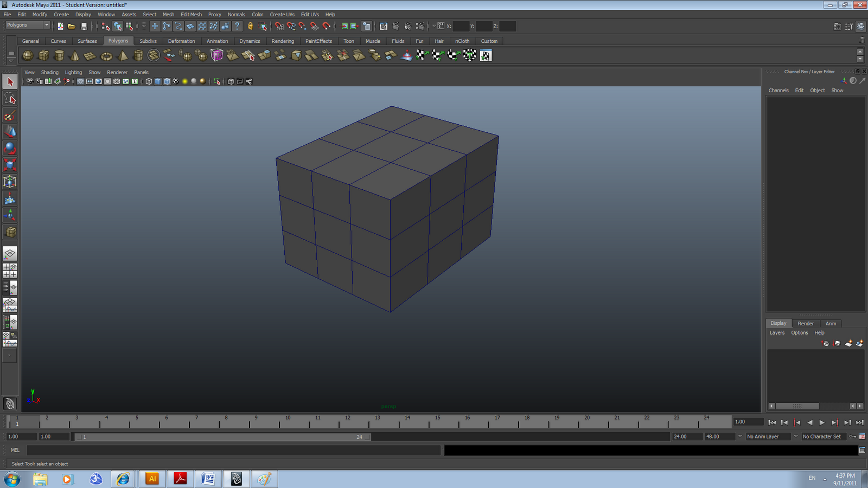Play the animation with the playback controls

(x=822, y=422)
